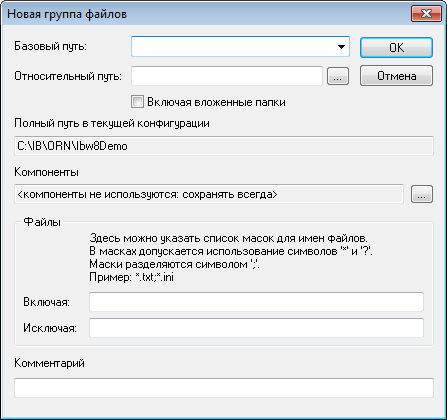
Task: Click the Пример: *.txt;*.ini hint text
Action: point(131,277)
